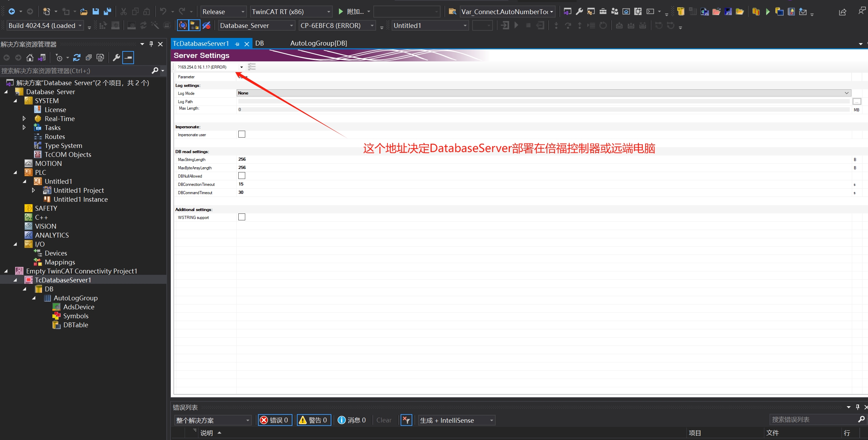Click the wrench properties icon in Solution Explorer
Viewport: 868px width, 440px height.
point(116,58)
